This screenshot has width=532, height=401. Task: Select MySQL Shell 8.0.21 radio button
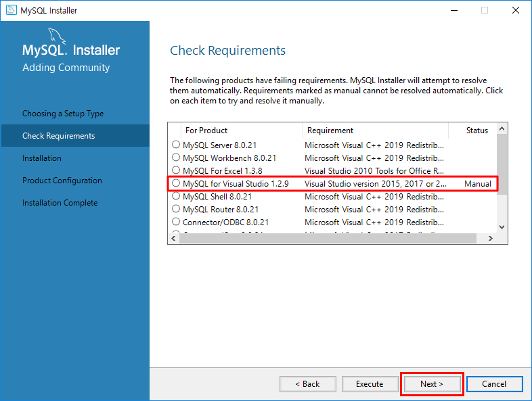176,196
